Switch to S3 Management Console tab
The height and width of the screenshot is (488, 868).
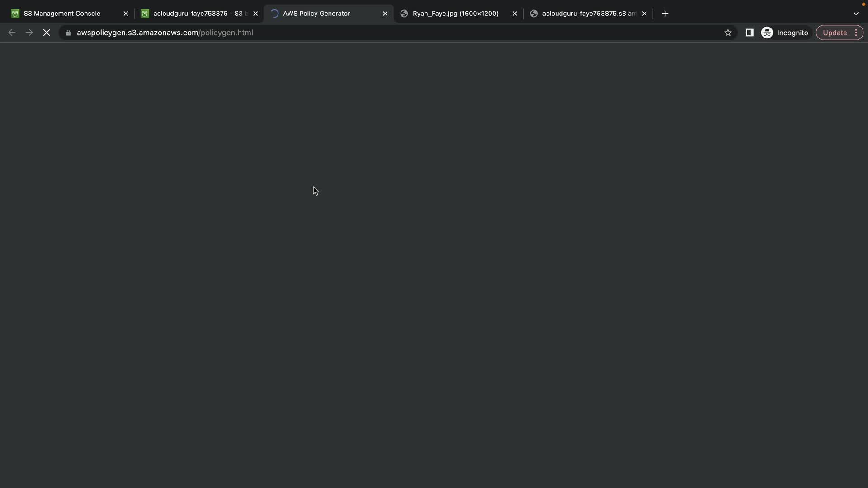coord(62,14)
